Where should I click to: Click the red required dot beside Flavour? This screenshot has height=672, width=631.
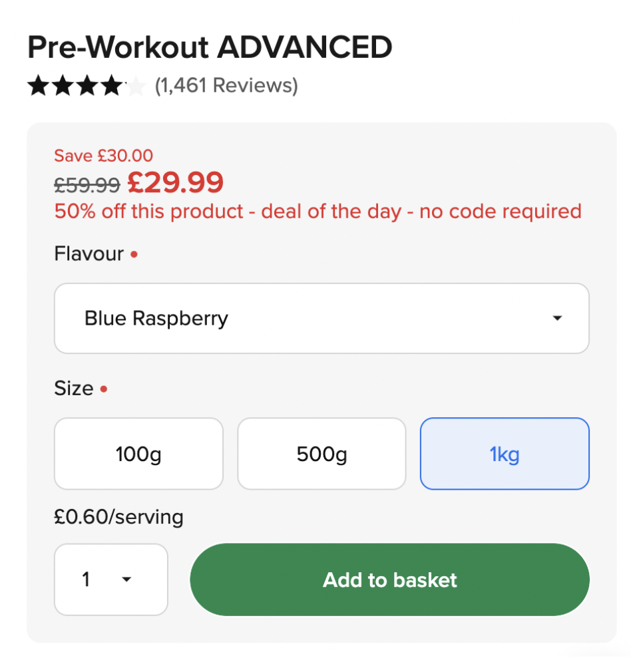point(134,255)
